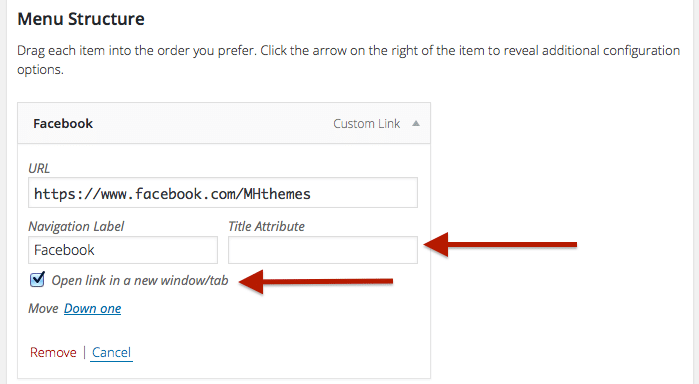This screenshot has width=699, height=384.
Task: Uncheck 'Open link in a new window/tab'
Action: pos(37,280)
